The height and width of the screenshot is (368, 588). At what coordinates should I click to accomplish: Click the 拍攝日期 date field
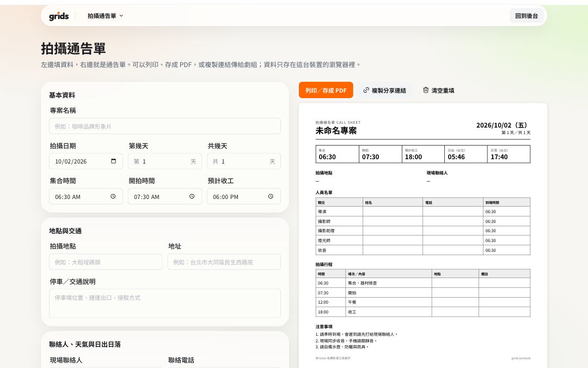click(86, 161)
